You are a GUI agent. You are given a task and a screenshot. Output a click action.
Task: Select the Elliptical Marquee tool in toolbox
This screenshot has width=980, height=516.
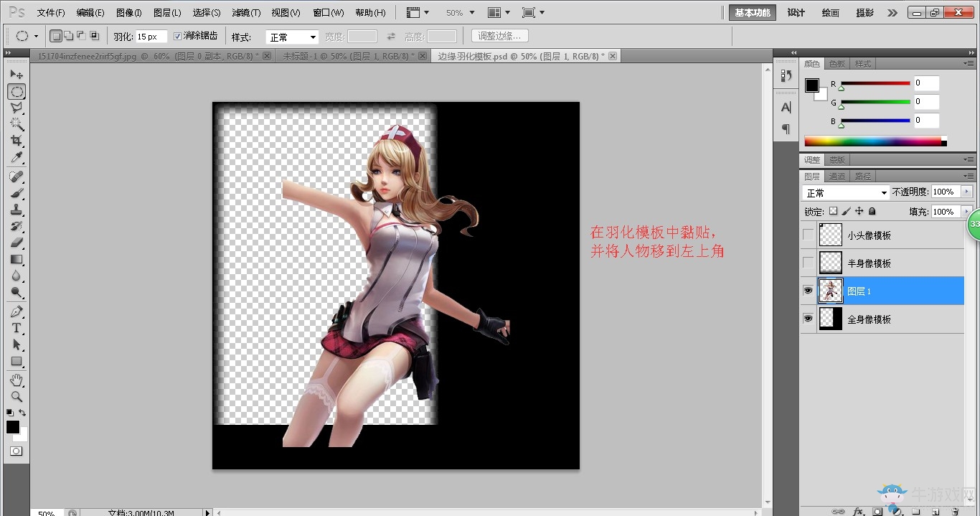point(17,92)
